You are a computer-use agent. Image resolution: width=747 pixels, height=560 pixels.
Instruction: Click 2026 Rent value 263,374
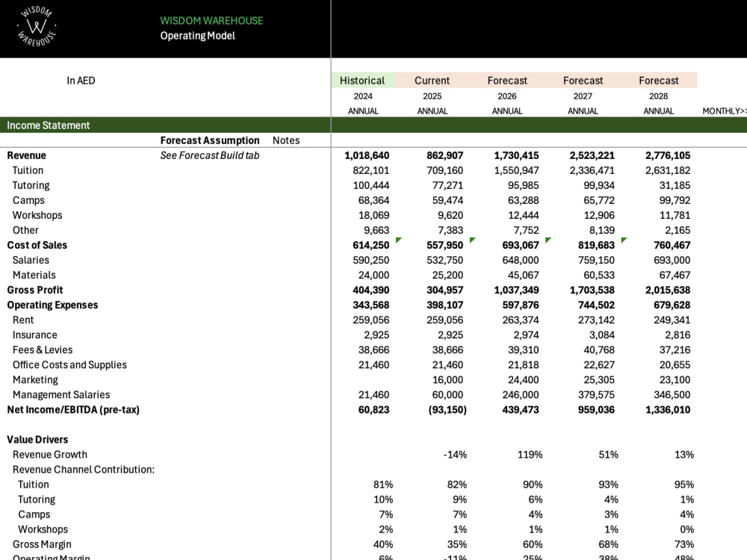coord(520,320)
